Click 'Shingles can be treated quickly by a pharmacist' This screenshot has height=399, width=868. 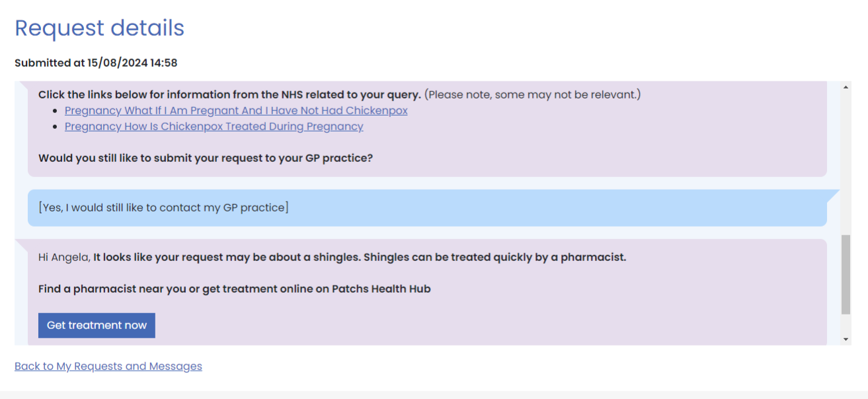(494, 257)
